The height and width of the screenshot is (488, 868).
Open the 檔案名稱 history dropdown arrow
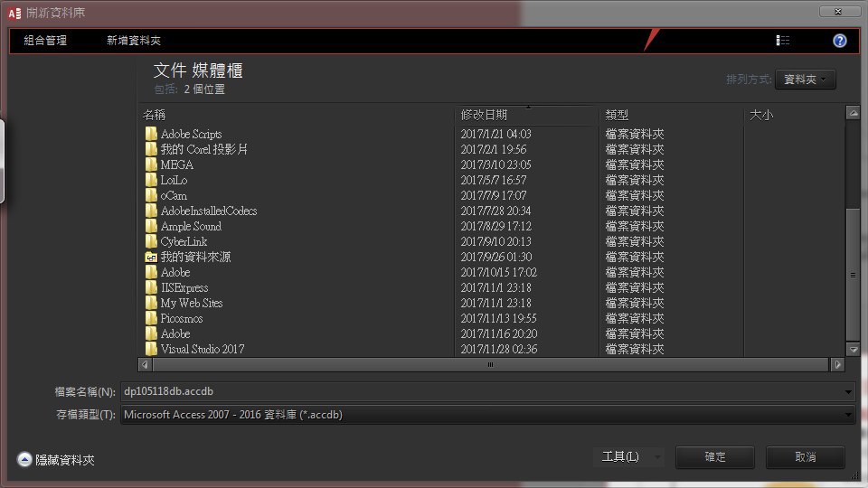[847, 391]
